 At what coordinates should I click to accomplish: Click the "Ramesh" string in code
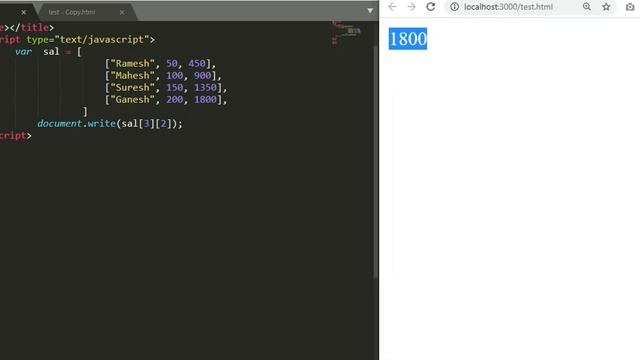(x=133, y=63)
